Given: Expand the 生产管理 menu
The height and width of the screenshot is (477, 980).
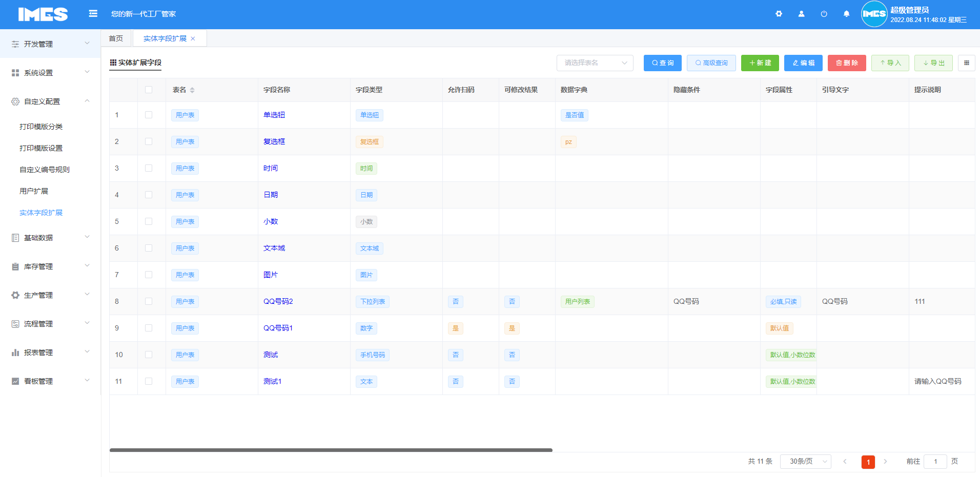Looking at the screenshot, I should tap(50, 295).
